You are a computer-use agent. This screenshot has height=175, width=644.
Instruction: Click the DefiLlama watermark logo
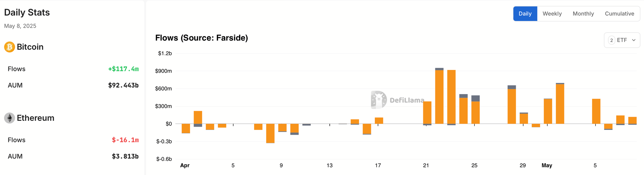click(x=397, y=100)
